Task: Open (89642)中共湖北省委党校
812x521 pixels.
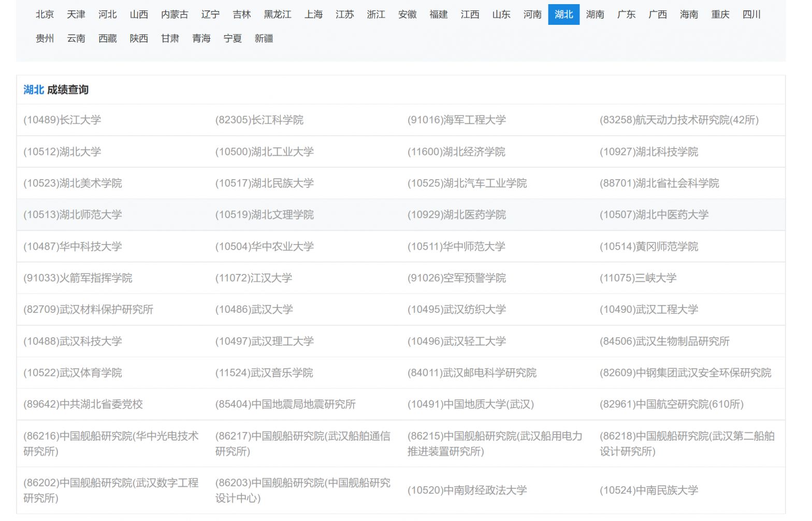Action: click(83, 404)
